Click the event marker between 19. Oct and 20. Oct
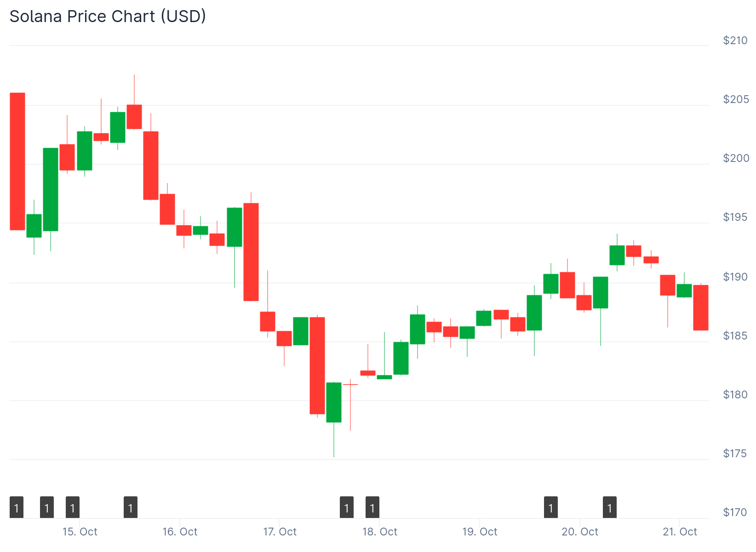The image size is (756, 552). pyautogui.click(x=551, y=507)
